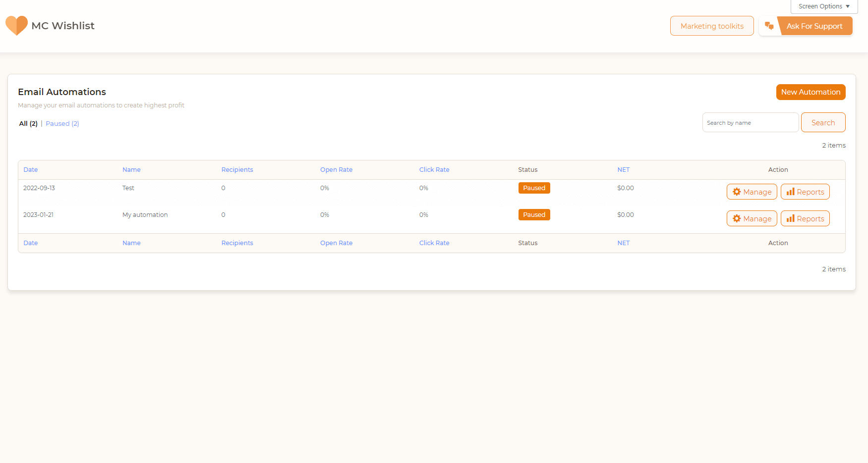868x463 pixels.
Task: Sort by Date in table header
Action: click(x=31, y=170)
